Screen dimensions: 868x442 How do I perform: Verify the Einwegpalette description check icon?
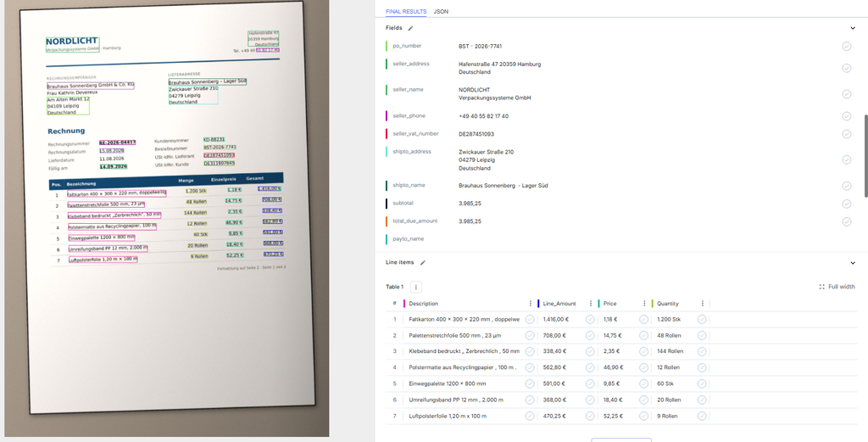point(530,383)
